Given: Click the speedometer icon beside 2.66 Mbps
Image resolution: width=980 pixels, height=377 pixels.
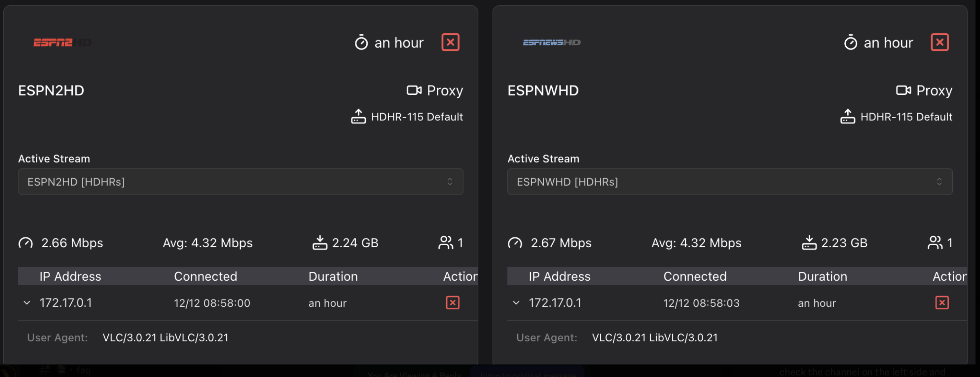Looking at the screenshot, I should point(26,243).
